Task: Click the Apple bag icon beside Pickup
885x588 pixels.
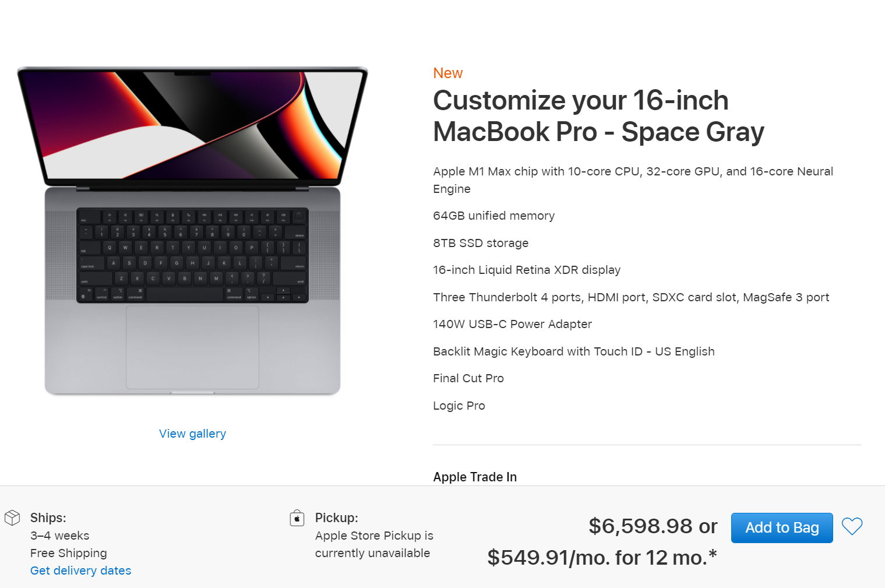Action: click(297, 518)
